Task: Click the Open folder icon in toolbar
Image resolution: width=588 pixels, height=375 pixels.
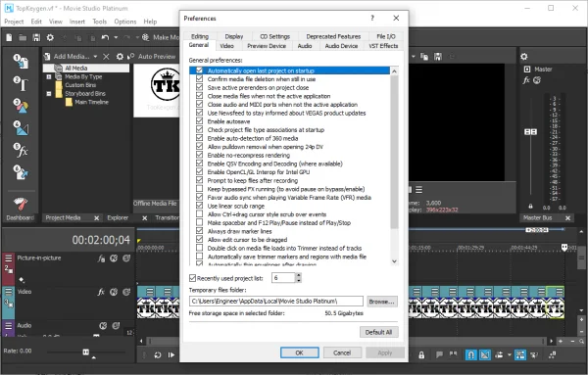Action: click(23, 37)
